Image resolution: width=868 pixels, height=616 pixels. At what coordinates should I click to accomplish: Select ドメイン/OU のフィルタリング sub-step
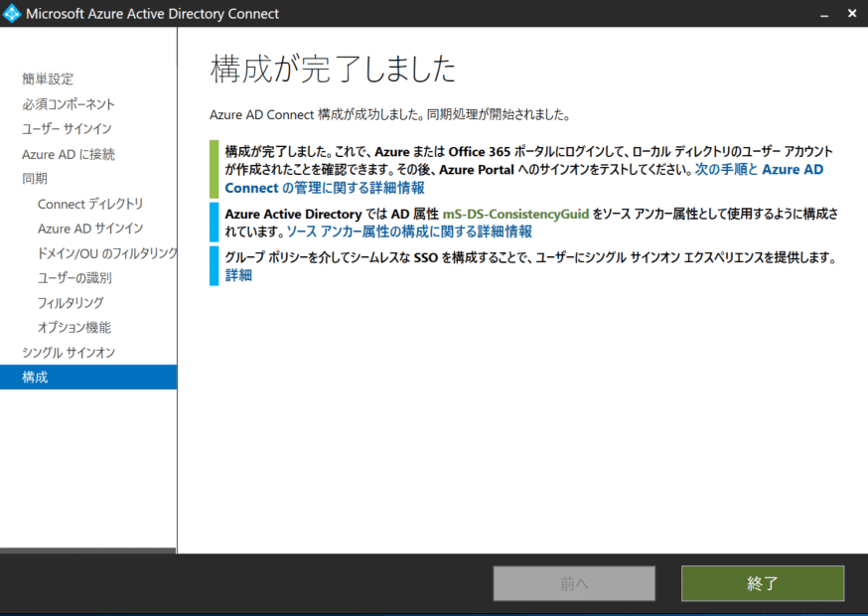pyautogui.click(x=107, y=253)
